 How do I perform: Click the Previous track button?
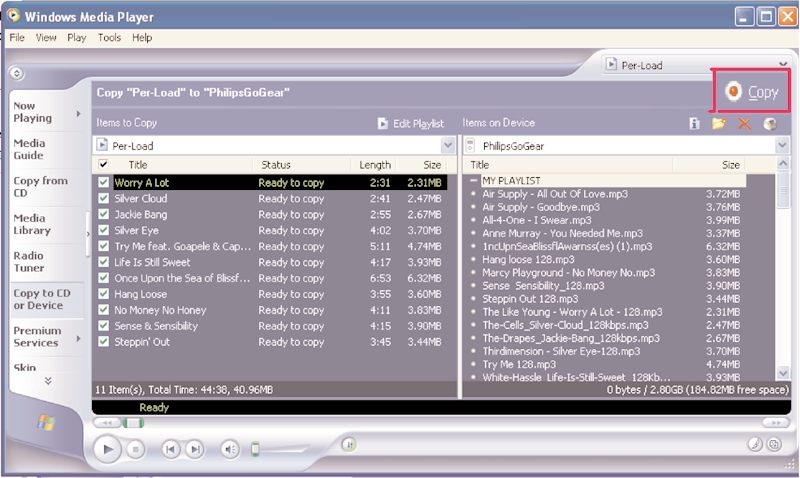click(x=170, y=449)
